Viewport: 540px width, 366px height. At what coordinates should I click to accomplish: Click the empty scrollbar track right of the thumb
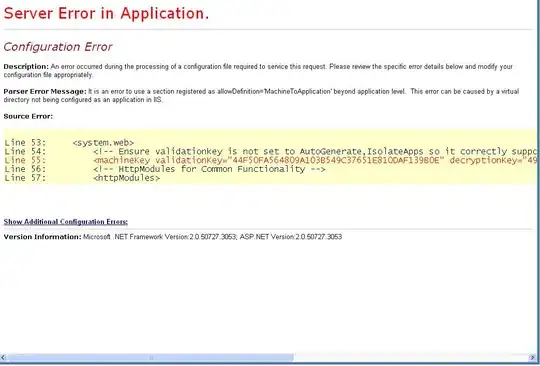412,358
